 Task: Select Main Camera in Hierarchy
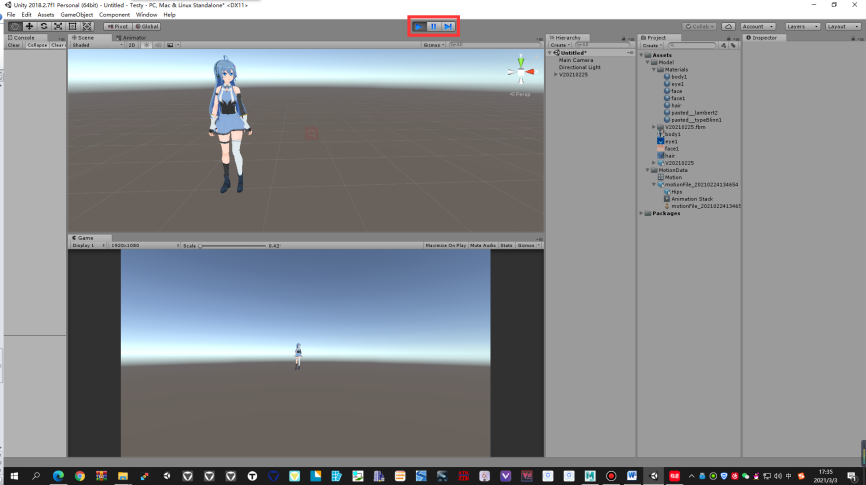pyautogui.click(x=575, y=60)
